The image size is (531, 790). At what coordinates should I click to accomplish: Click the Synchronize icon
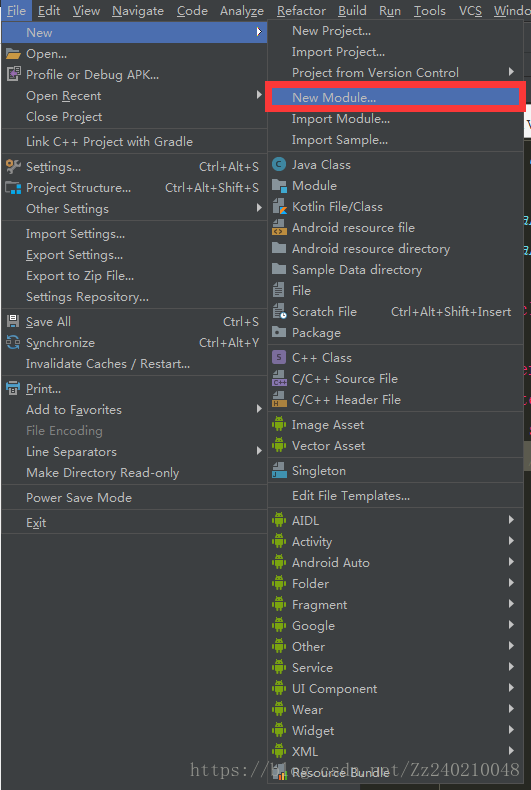coord(13,343)
